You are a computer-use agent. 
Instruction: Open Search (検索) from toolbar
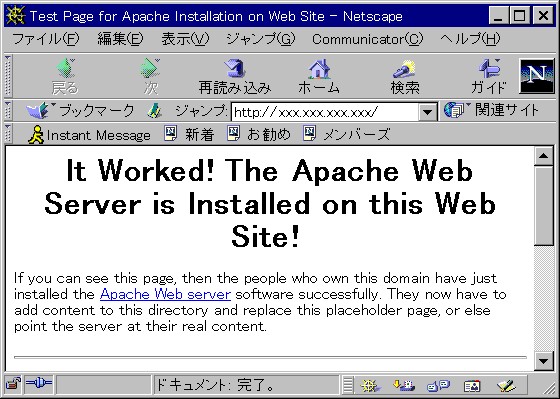click(x=405, y=76)
